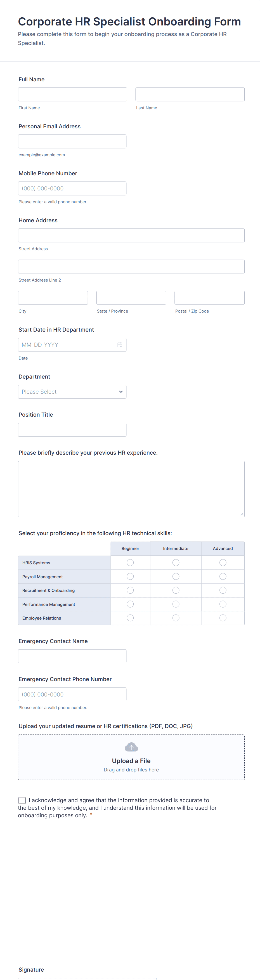The image size is (260, 980).
Task: Click the Position Title input field
Action: point(72,430)
